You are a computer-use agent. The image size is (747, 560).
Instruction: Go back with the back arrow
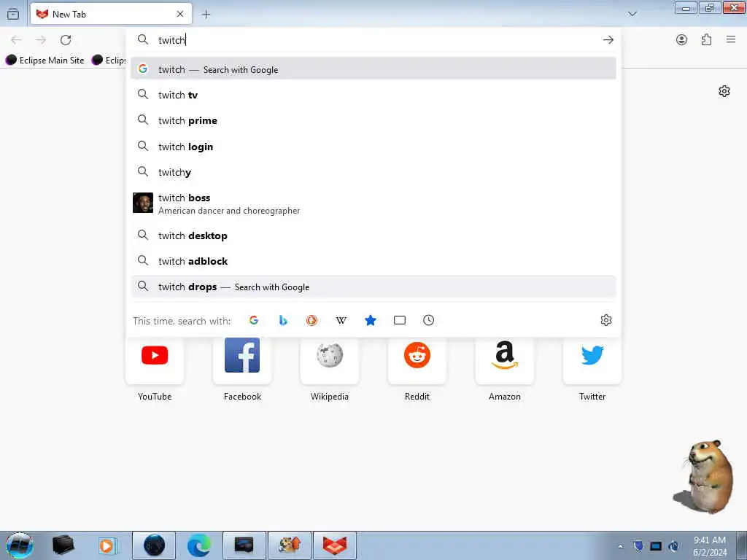pyautogui.click(x=16, y=40)
